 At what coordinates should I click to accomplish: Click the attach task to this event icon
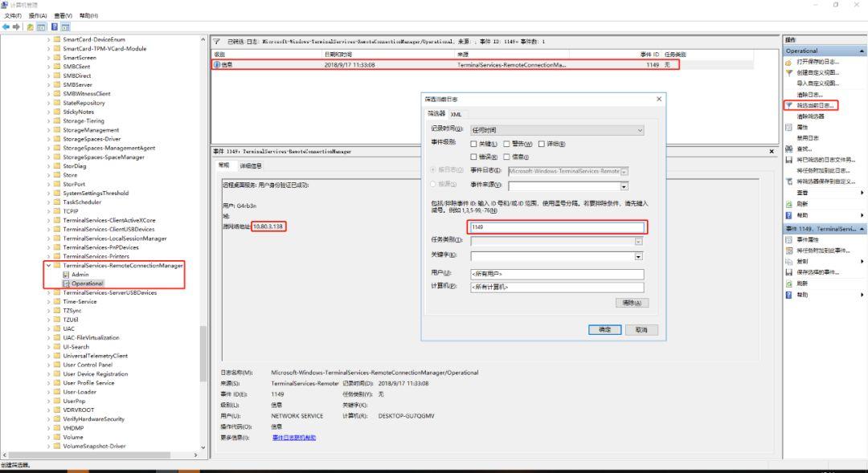click(x=789, y=251)
